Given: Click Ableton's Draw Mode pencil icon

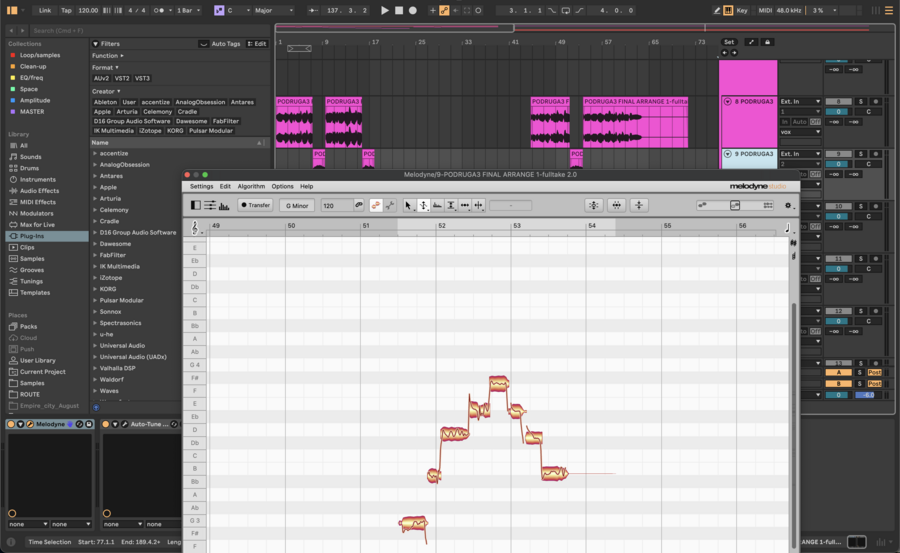Looking at the screenshot, I should pos(717,10).
